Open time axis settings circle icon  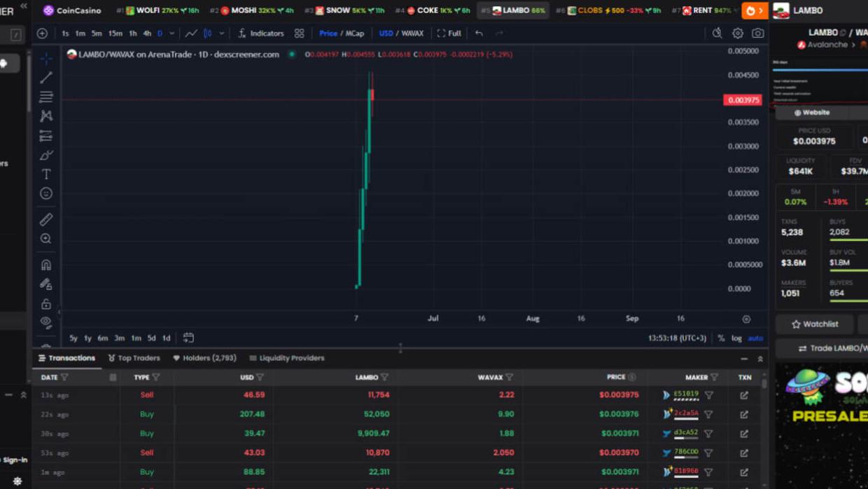tap(746, 319)
